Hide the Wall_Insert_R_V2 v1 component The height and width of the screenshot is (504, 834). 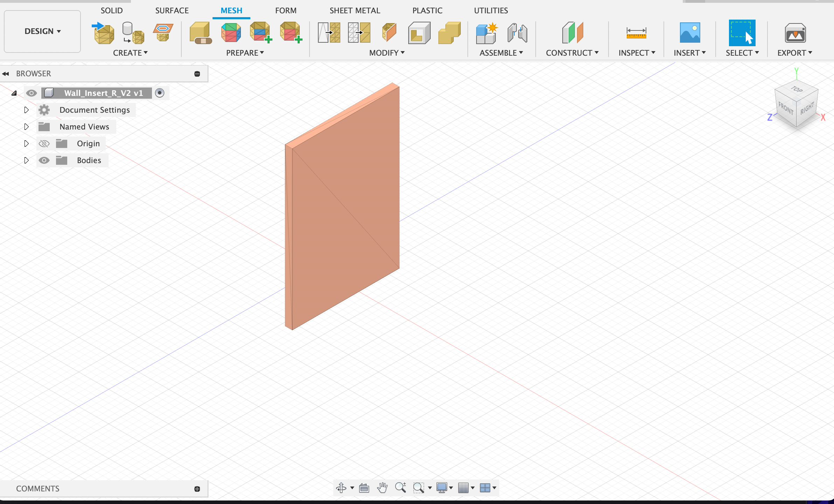tap(32, 93)
